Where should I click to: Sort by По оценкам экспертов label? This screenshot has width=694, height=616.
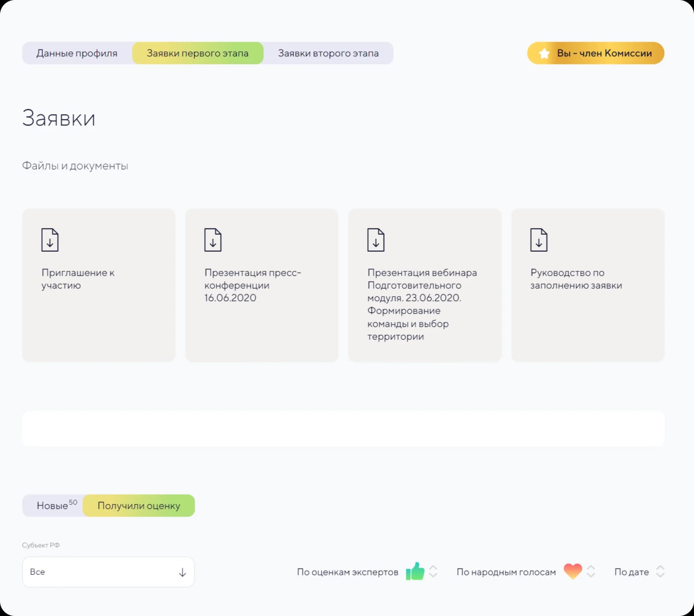point(347,572)
